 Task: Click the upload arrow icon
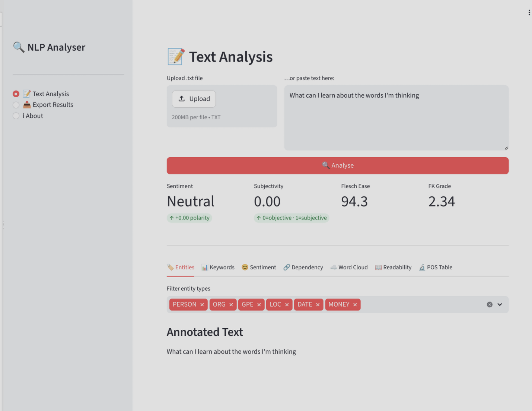[182, 99]
